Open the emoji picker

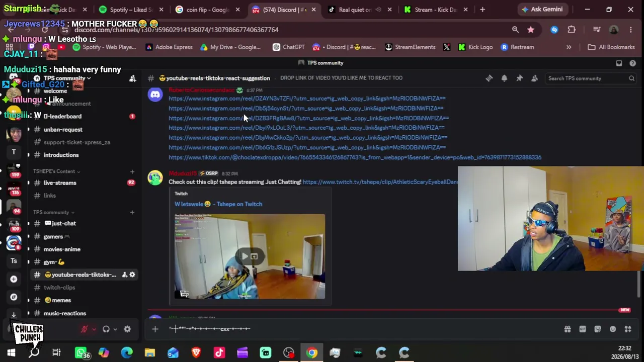point(613,329)
